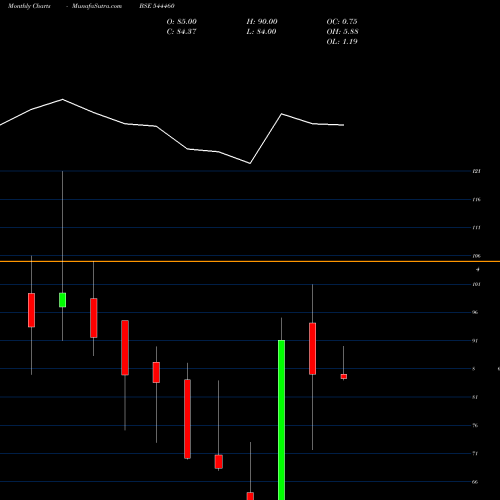Click the 'Monthly Charts' title text
Screen dimensions: 500x500
click(29, 6)
